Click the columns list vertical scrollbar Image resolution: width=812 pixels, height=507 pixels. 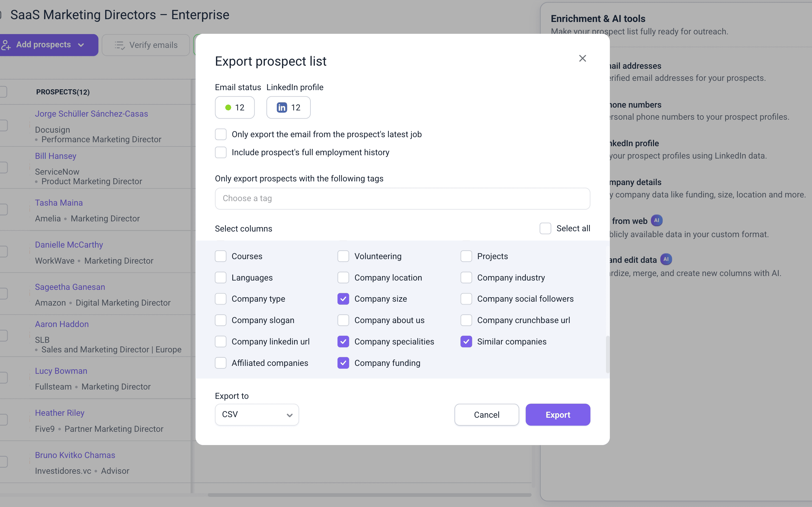pyautogui.click(x=607, y=354)
